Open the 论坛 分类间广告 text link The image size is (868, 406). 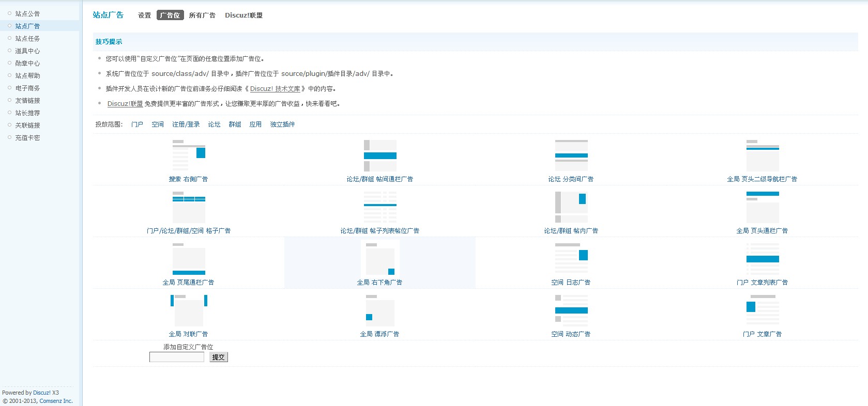tap(571, 179)
